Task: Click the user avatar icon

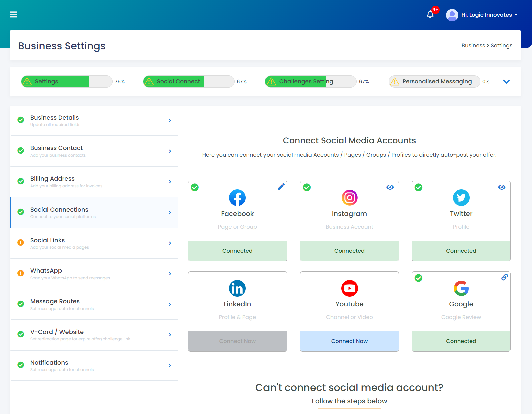Action: [x=452, y=15]
